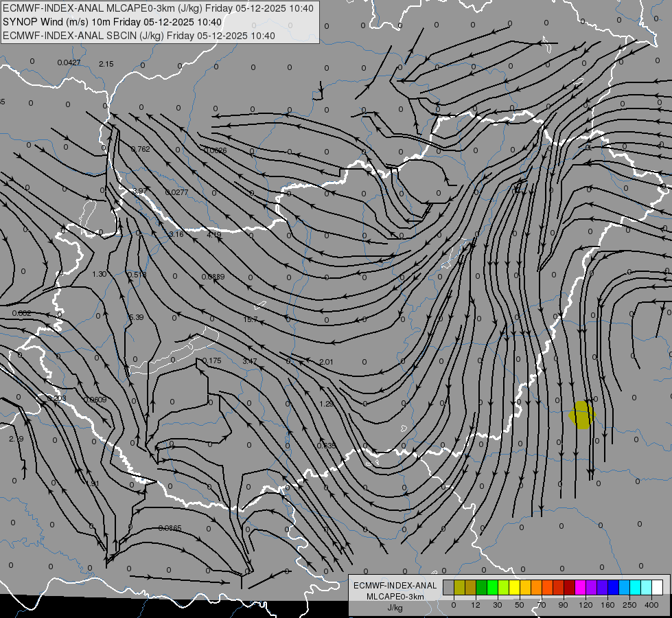Click the MLCAPE0-3km title line

pos(158,8)
